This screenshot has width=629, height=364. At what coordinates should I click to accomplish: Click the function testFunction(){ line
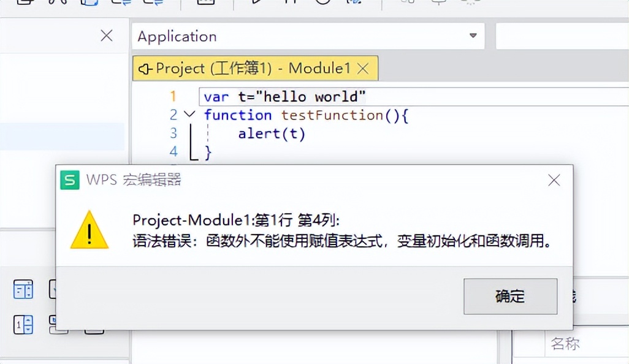(x=306, y=115)
